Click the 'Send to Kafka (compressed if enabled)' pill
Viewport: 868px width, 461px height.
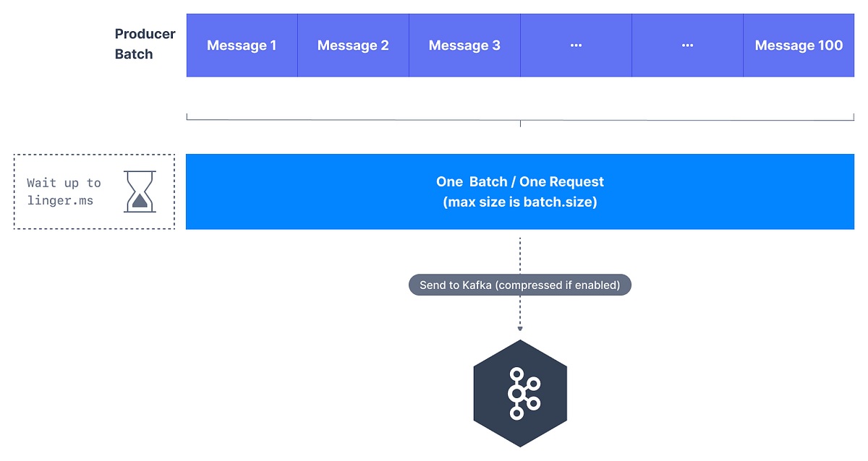click(x=520, y=285)
